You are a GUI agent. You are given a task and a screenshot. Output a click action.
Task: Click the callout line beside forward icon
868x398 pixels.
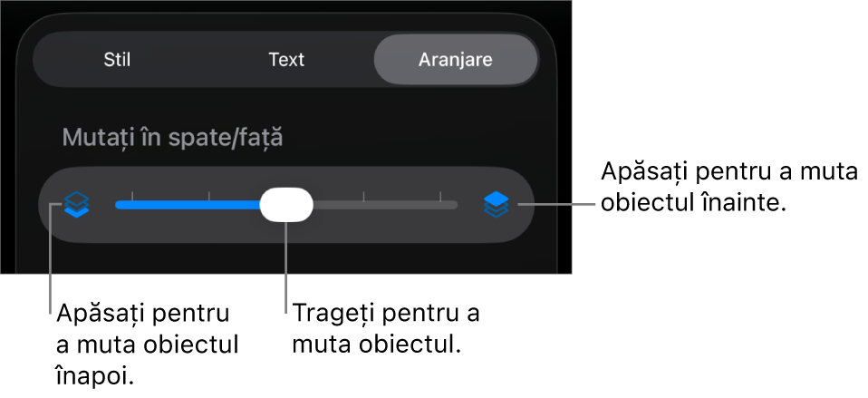(x=557, y=204)
